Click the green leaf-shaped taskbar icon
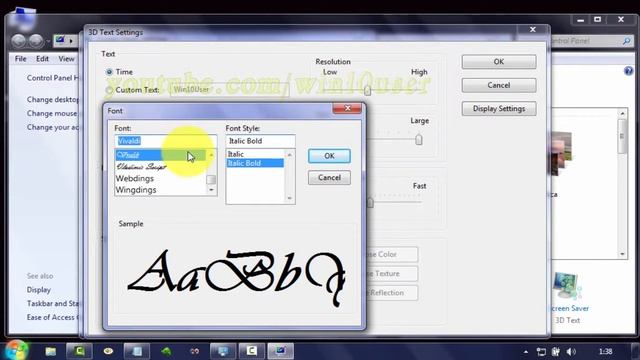This screenshot has width=640, height=360. tap(166, 351)
